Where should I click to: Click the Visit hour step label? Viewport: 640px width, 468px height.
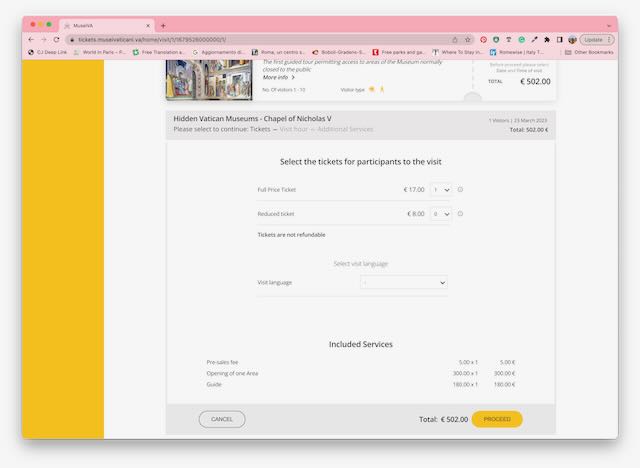(293, 129)
